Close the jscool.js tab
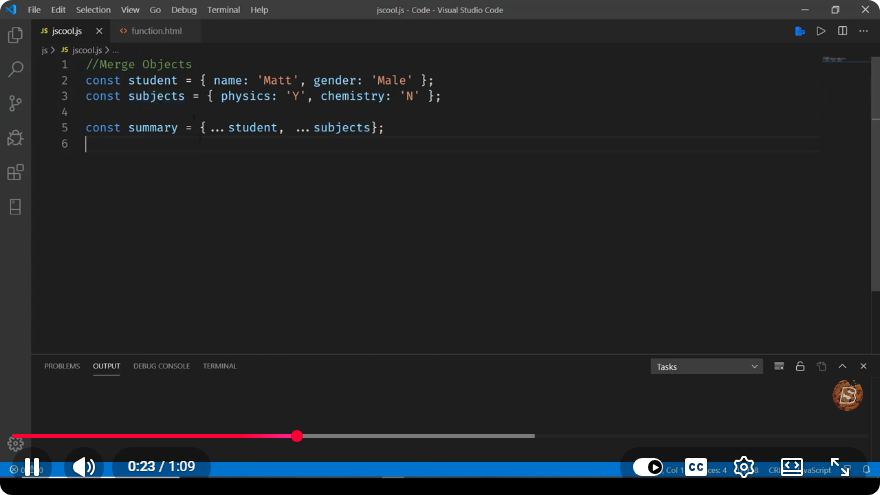The image size is (880, 495). point(99,31)
